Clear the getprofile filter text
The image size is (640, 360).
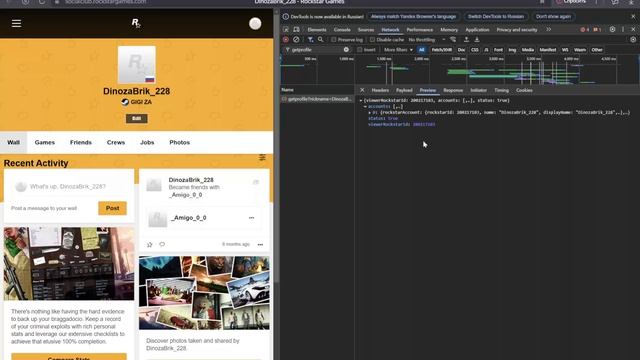[x=346, y=50]
